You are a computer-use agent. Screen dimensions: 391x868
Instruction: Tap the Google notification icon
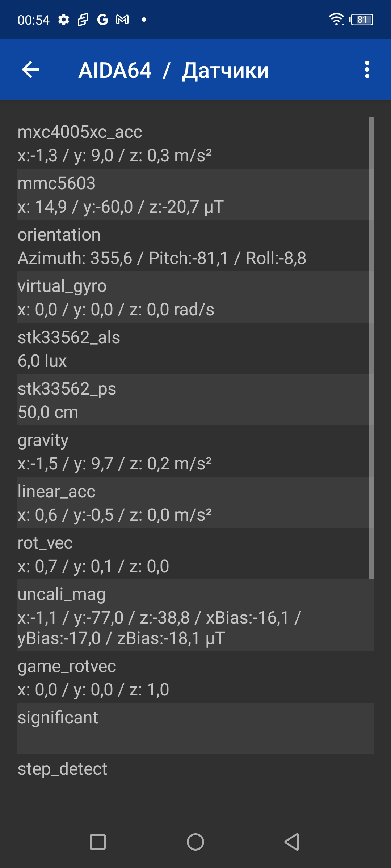click(x=102, y=20)
